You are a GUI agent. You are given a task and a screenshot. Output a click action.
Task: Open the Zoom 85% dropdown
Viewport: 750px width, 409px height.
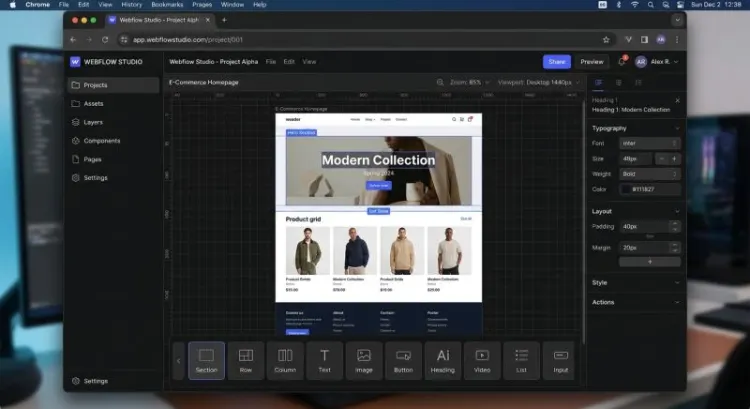470,82
